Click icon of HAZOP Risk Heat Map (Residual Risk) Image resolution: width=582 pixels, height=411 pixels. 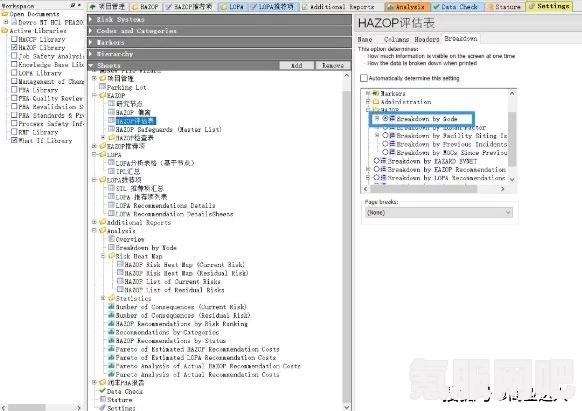coord(120,273)
